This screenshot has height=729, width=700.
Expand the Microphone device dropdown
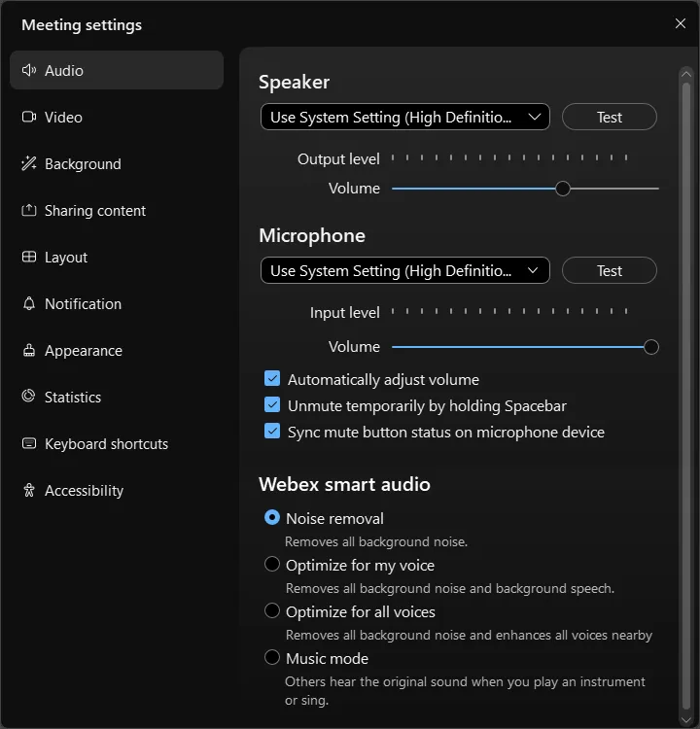tap(404, 271)
